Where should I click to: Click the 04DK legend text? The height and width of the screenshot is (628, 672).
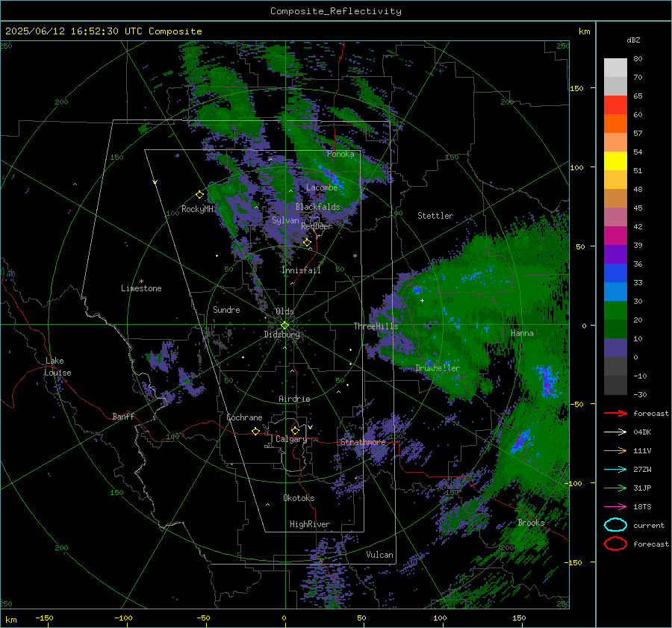[642, 432]
